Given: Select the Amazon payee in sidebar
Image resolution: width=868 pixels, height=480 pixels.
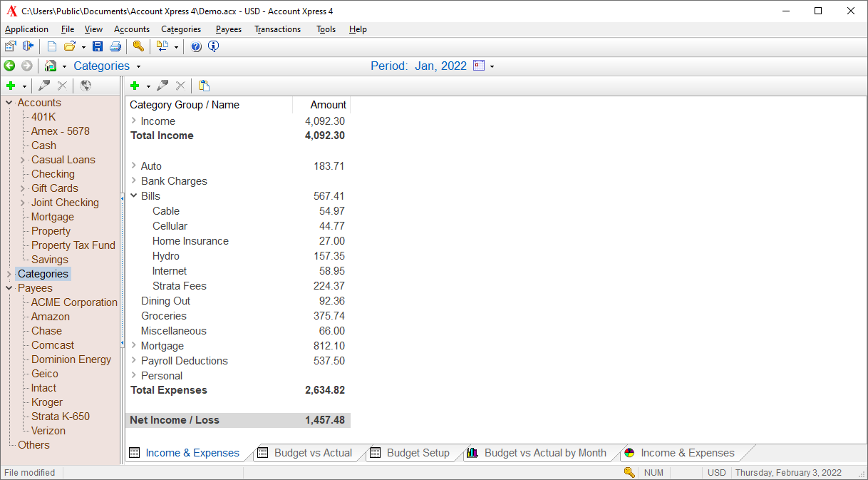Looking at the screenshot, I should (x=51, y=317).
